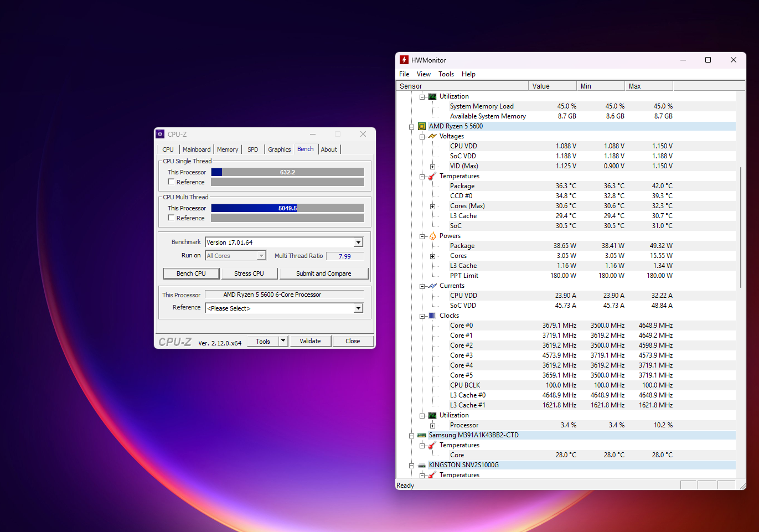Image resolution: width=759 pixels, height=532 pixels.
Task: Click the Stress CPU button
Action: [x=249, y=273]
